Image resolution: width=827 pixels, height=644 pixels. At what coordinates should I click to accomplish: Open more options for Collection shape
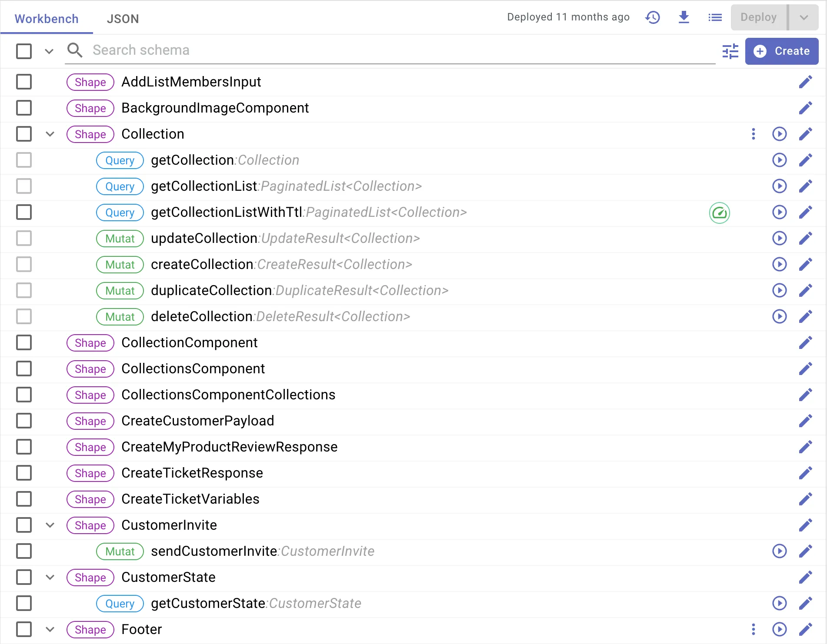click(754, 134)
